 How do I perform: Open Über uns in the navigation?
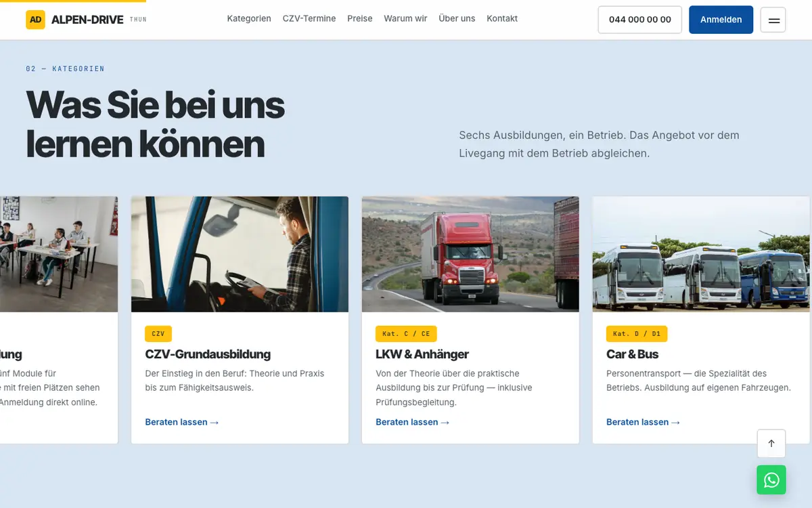pos(457,19)
